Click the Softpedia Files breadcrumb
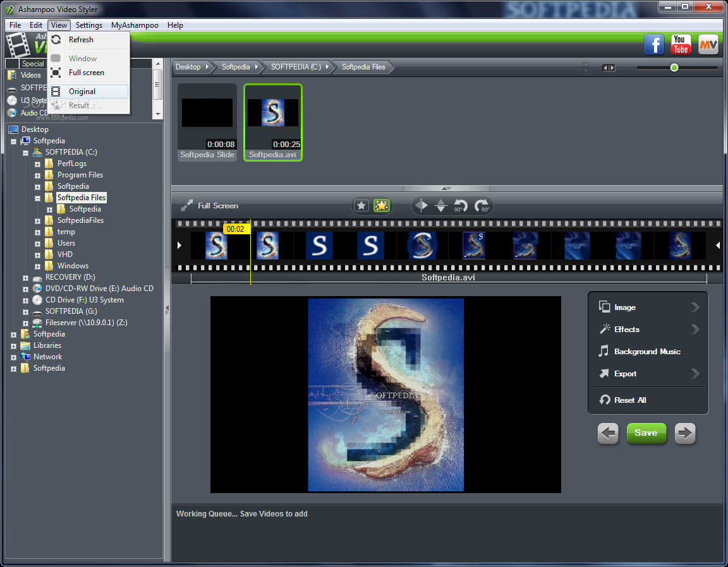 coord(363,67)
